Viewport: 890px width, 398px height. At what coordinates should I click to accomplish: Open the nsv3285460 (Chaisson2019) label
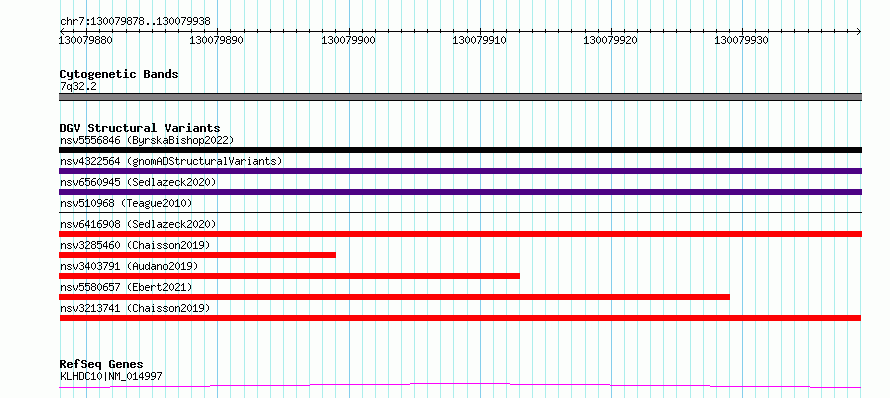coord(135,245)
